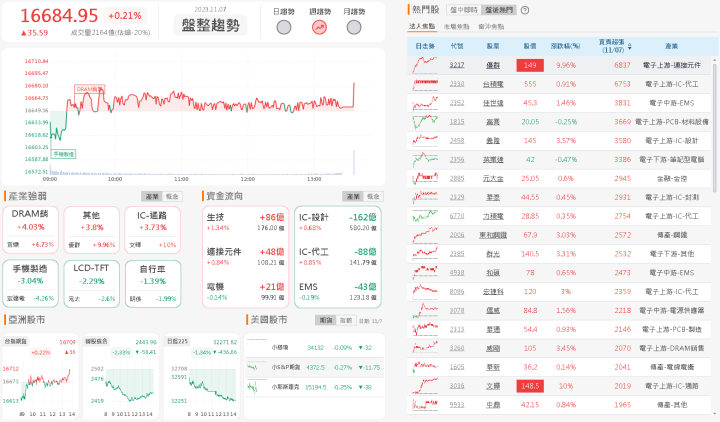Open stock name link 元大金
Viewport: 720px width, 422px height.
point(493,178)
